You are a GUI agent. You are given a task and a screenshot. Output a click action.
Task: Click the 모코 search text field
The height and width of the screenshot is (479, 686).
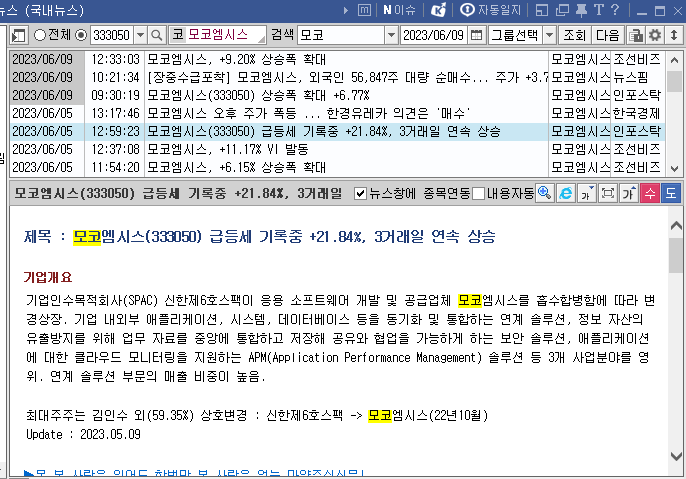coord(341,35)
